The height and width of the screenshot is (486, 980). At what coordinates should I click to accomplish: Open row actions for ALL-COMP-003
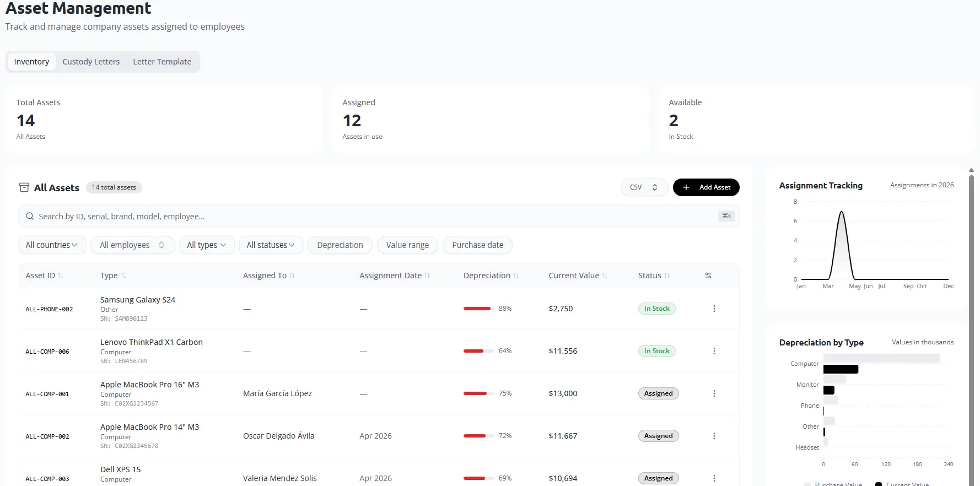tap(714, 478)
